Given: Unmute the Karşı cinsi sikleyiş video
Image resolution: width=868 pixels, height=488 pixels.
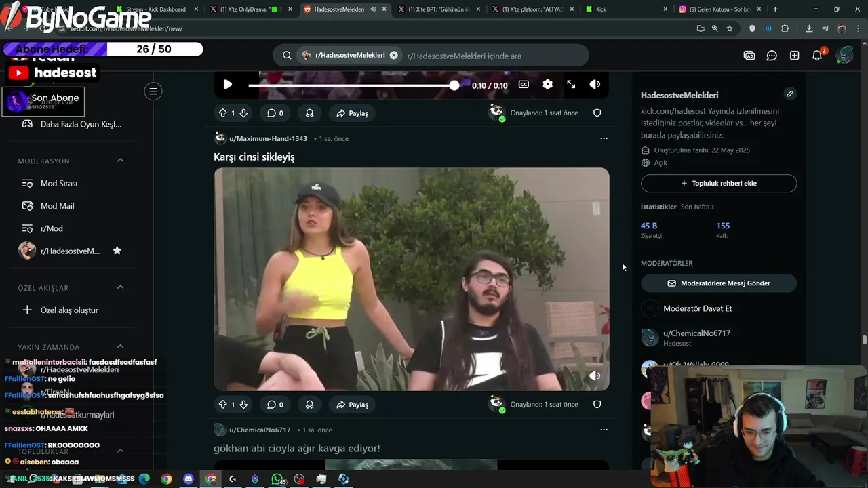Looking at the screenshot, I should (595, 375).
